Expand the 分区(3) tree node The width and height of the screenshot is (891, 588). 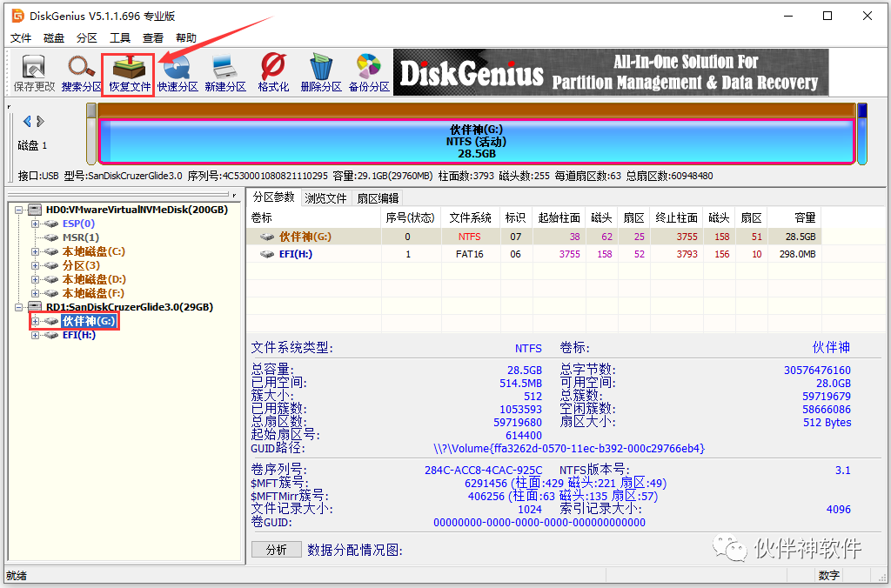coord(35,265)
